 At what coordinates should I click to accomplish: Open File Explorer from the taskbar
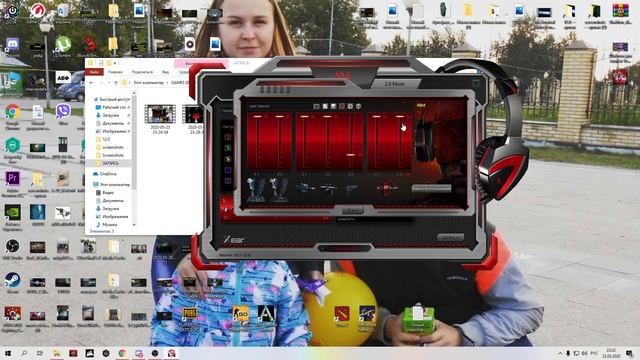[x=57, y=353]
